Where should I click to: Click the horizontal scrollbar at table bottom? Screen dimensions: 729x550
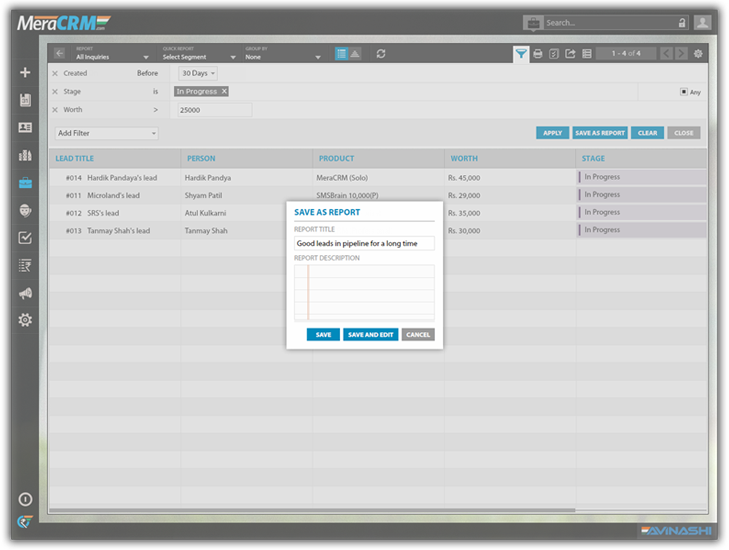point(312,510)
